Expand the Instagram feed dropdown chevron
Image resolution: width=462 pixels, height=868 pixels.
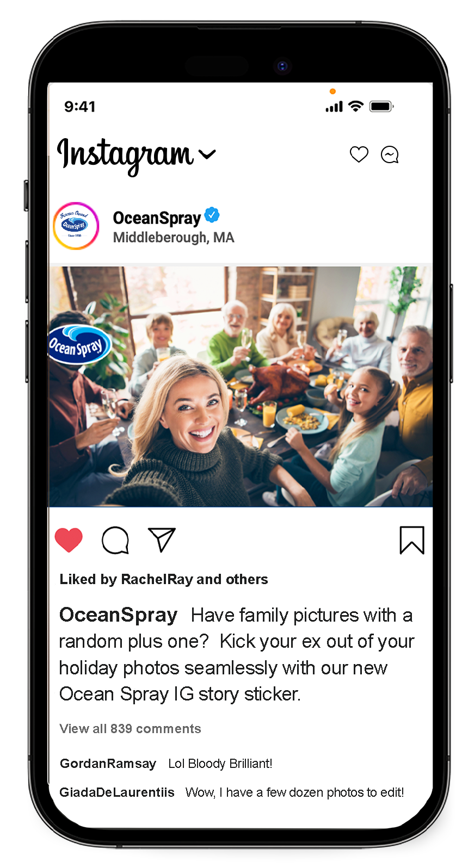[207, 155]
